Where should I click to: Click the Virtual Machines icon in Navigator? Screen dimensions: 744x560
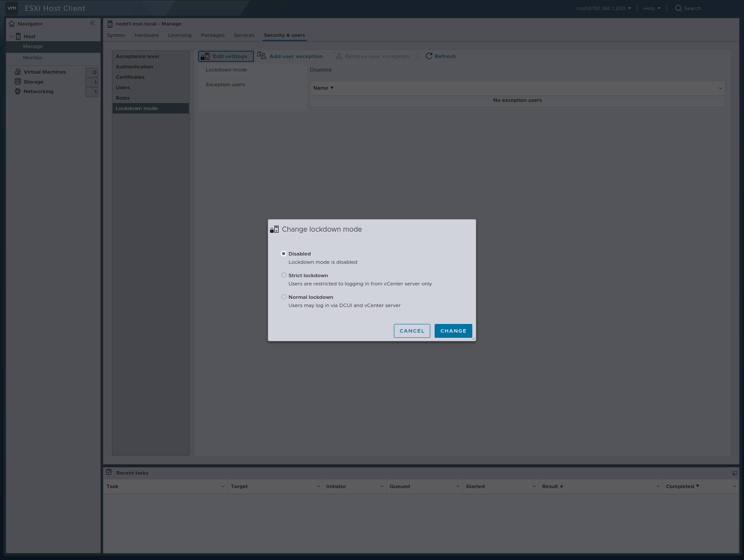coord(17,71)
